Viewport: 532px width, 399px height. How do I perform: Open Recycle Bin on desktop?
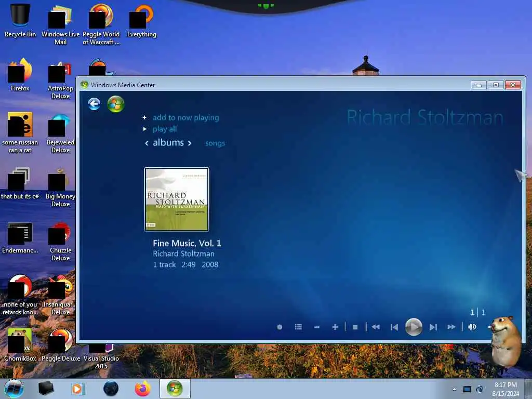pyautogui.click(x=20, y=20)
